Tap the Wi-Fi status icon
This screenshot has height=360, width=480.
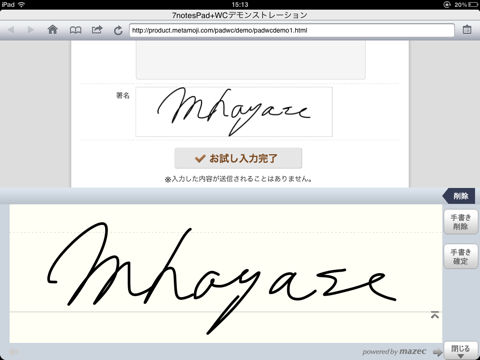click(x=22, y=5)
